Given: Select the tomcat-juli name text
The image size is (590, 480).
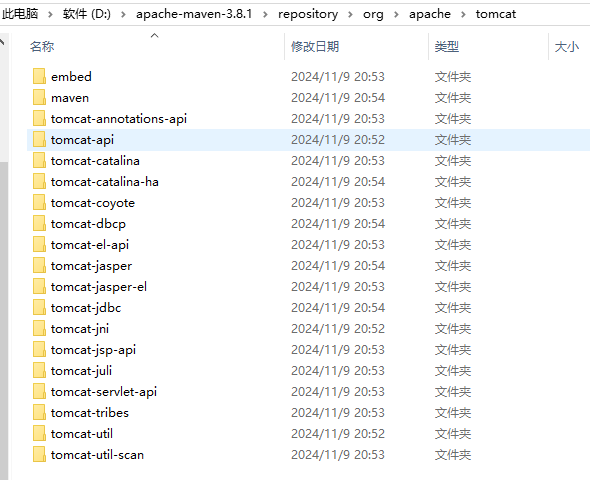Looking at the screenshot, I should coord(82,371).
